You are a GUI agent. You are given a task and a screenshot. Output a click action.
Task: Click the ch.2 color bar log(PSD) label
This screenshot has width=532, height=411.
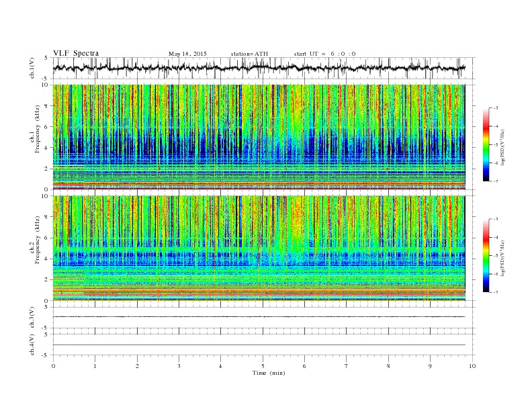(x=502, y=258)
